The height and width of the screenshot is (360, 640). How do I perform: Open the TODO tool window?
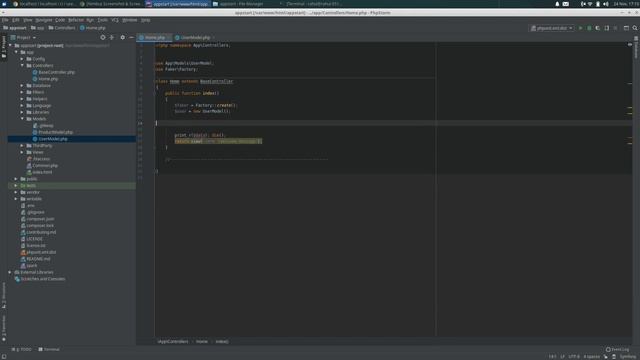[x=22, y=349]
